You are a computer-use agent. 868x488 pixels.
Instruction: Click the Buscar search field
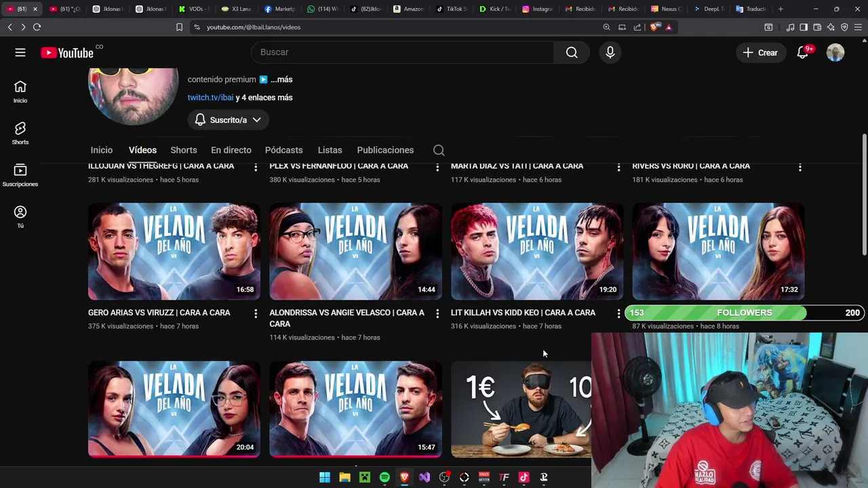[402, 52]
